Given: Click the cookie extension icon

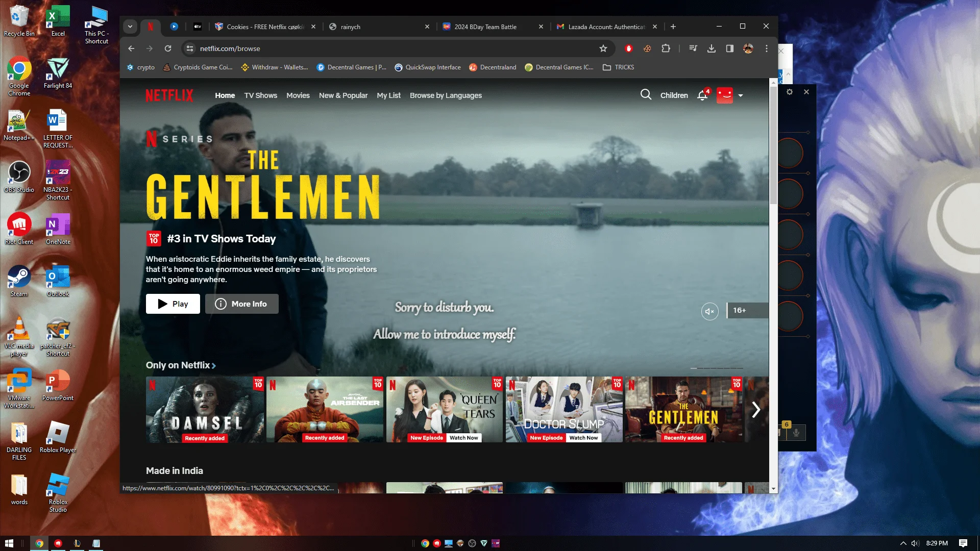Looking at the screenshot, I should coord(647,48).
